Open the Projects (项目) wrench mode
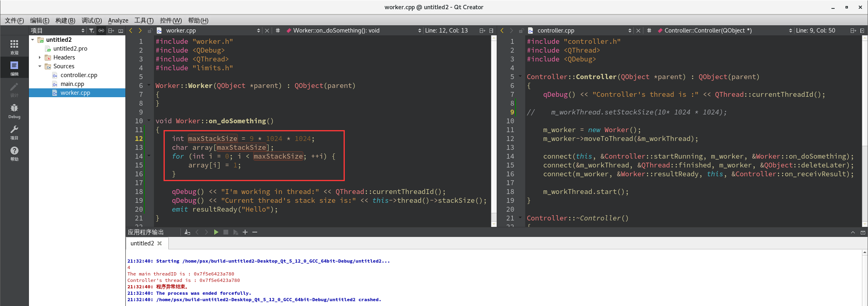Viewport: 868px width, 306px height. pyautogui.click(x=14, y=132)
